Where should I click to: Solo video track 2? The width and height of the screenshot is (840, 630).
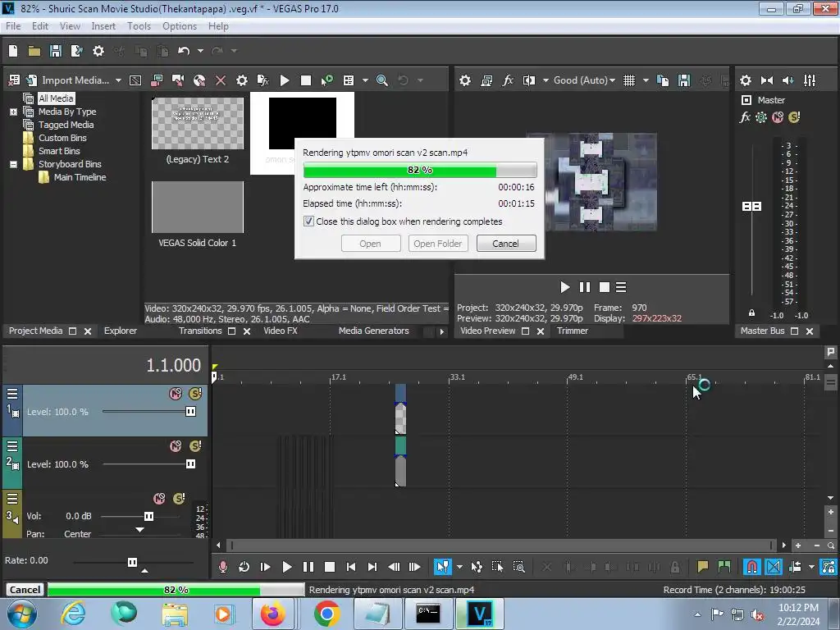pyautogui.click(x=195, y=446)
